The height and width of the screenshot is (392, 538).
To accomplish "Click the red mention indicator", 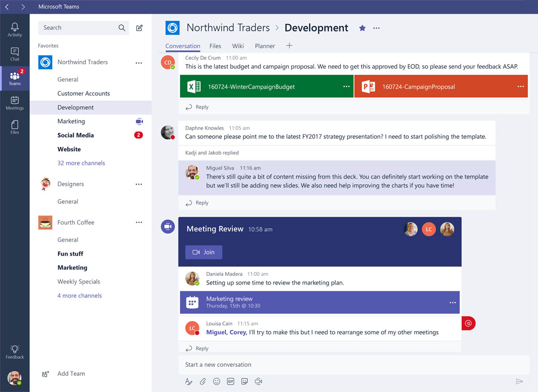I will point(468,323).
